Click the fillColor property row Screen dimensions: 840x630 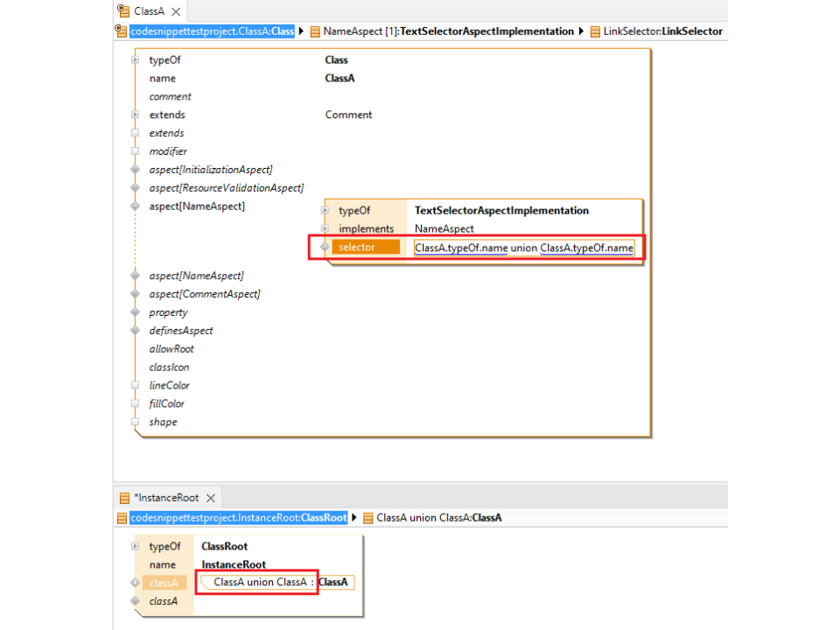click(x=169, y=403)
